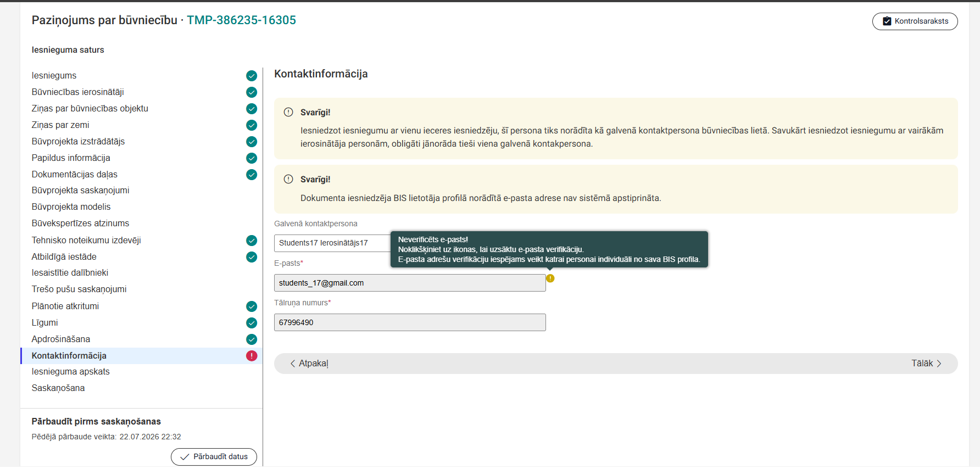Image resolution: width=980 pixels, height=469 pixels.
Task: Go back with the Atpakaļ button
Action: point(309,364)
